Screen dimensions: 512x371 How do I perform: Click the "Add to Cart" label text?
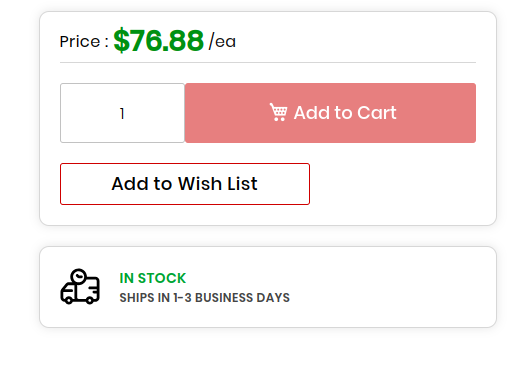pos(345,113)
